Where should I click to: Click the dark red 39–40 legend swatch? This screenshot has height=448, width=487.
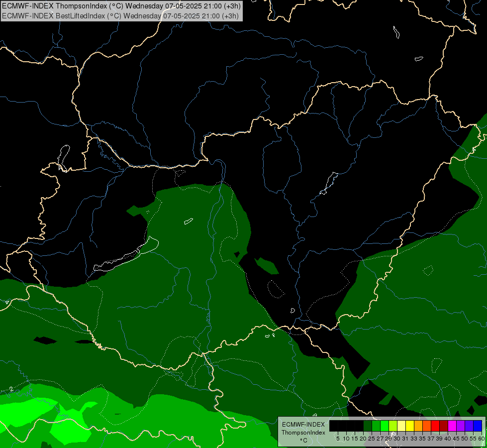444,426
